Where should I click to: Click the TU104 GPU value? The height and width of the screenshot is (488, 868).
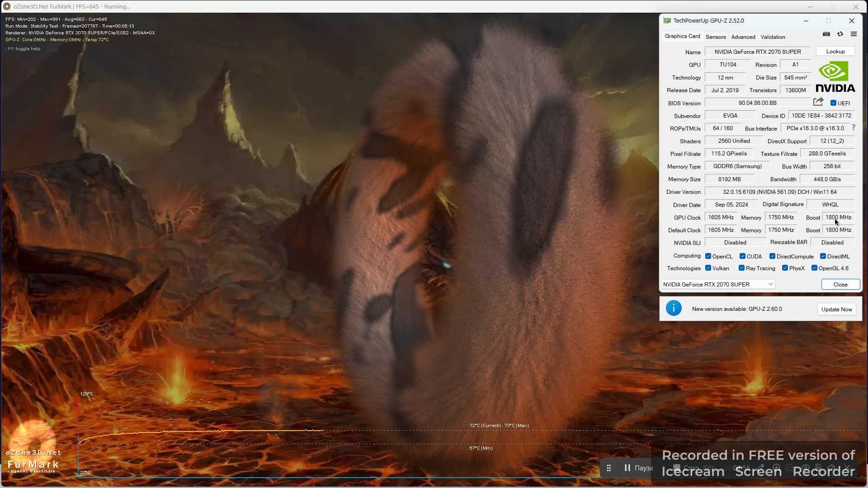(728, 65)
